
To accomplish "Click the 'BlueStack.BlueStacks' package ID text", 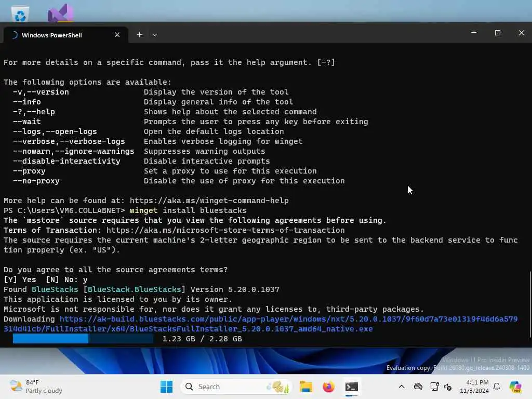I will [x=135, y=289].
